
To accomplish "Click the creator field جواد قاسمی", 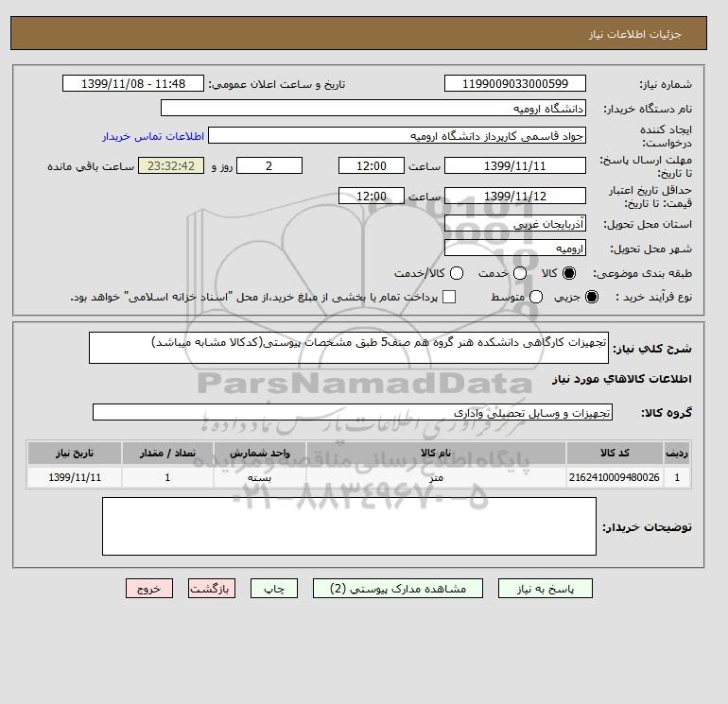I will 397,135.
